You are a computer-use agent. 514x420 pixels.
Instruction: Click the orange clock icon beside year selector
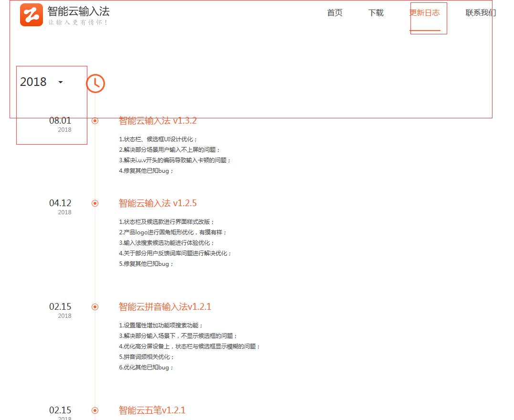tap(95, 83)
